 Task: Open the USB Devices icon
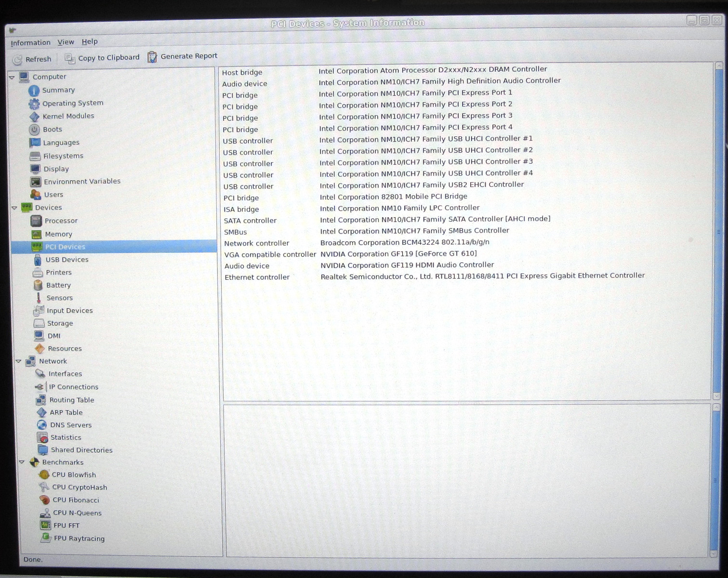click(38, 260)
